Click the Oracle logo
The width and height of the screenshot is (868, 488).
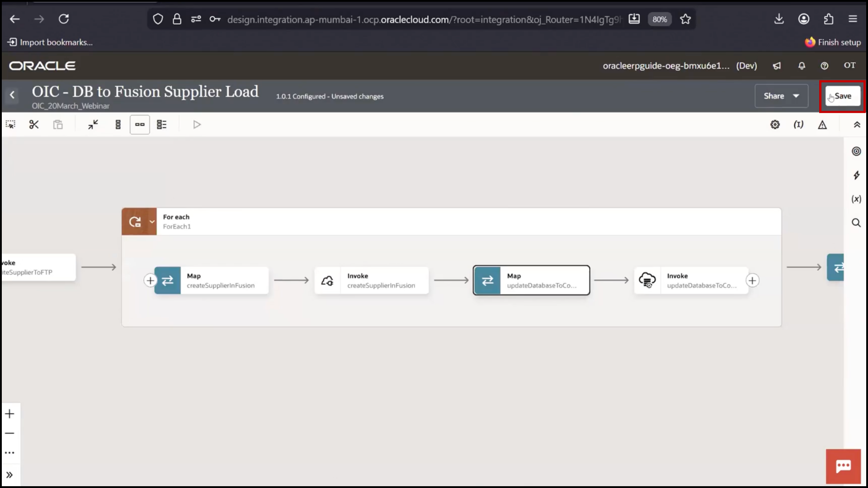point(42,66)
